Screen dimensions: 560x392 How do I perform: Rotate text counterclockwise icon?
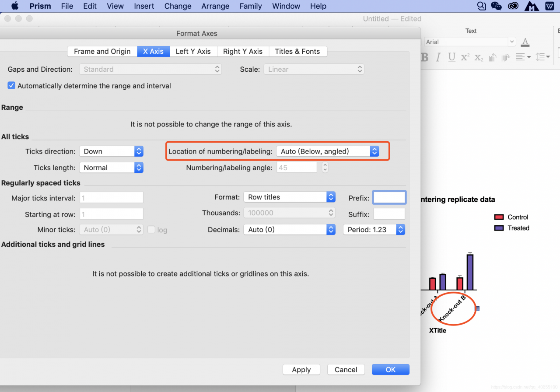click(x=493, y=57)
